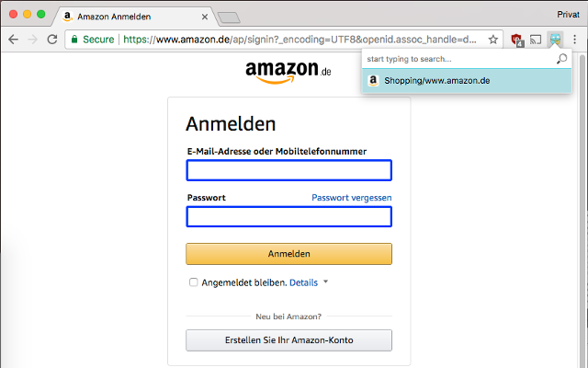Open the uBlock shield extension icon
Screen dimensions: 588x368
(517, 40)
